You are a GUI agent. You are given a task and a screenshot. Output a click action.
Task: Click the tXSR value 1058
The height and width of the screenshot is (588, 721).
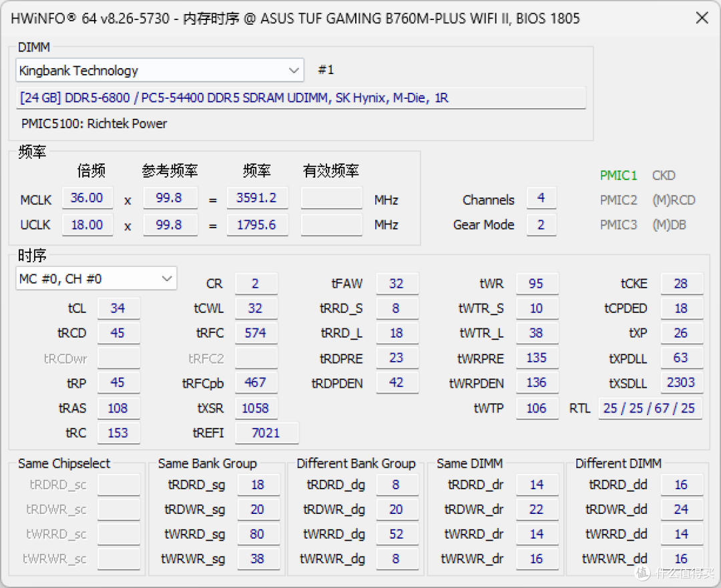click(256, 408)
